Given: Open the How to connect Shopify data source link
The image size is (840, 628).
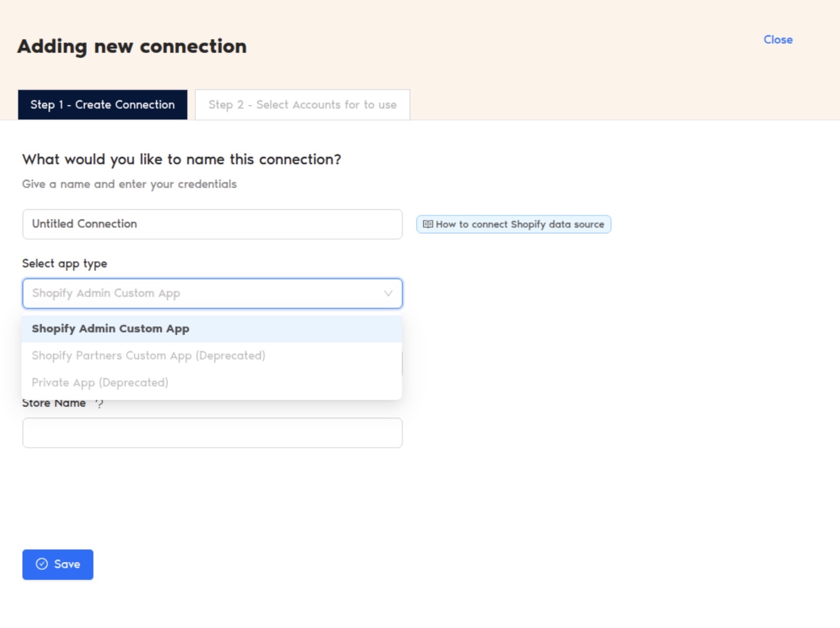Looking at the screenshot, I should pos(519,225).
